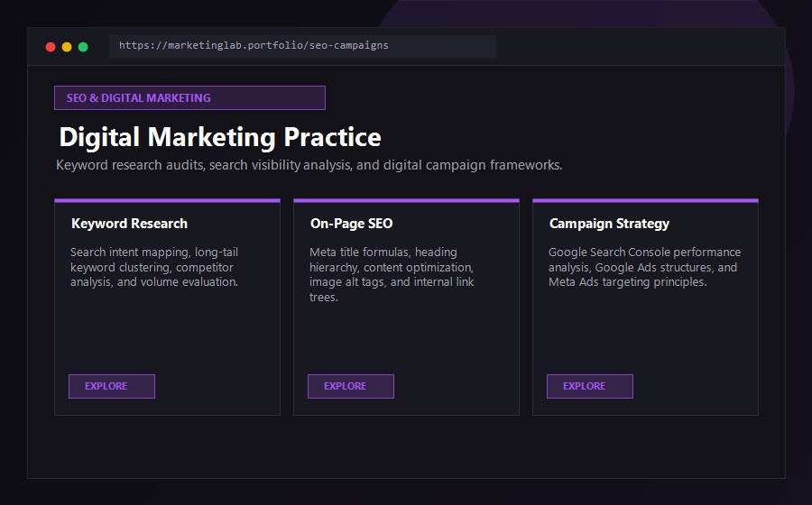The height and width of the screenshot is (505, 812).
Task: Click the subtitle starting 'Keyword research audits'
Action: point(309,165)
